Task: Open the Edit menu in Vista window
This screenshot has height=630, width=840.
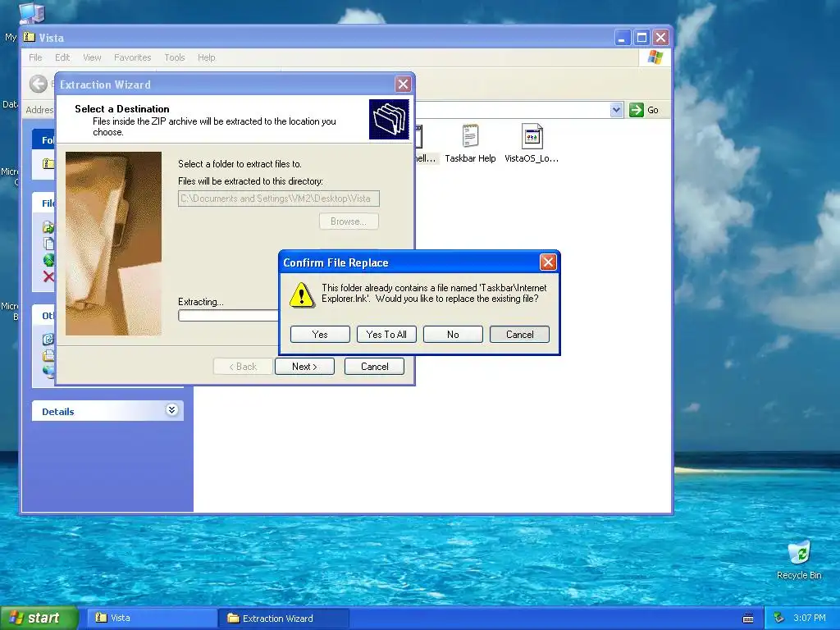Action: [x=62, y=57]
